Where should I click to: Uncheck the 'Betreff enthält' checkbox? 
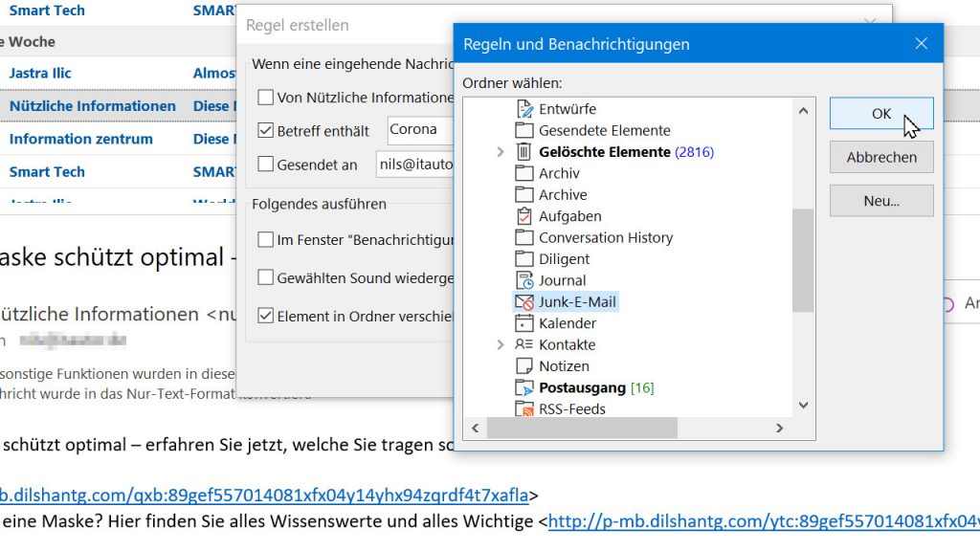coord(266,130)
